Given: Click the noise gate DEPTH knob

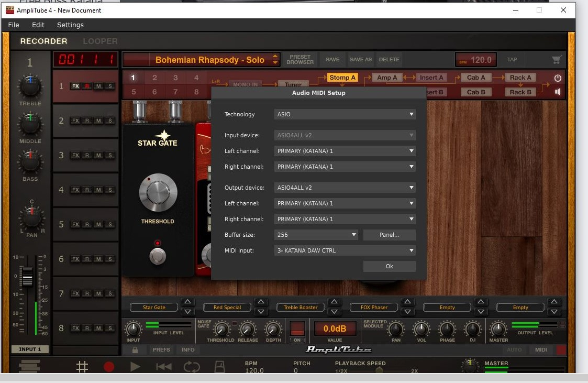Looking at the screenshot, I should (x=273, y=329).
